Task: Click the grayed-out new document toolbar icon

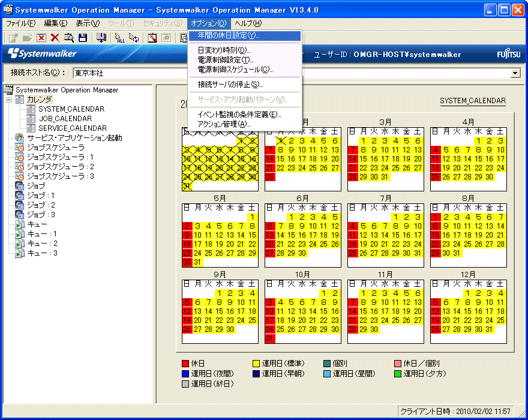Action: pos(13,38)
